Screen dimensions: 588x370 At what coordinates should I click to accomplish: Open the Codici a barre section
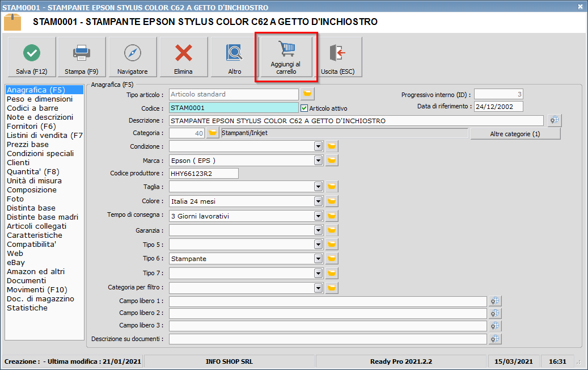pyautogui.click(x=33, y=108)
